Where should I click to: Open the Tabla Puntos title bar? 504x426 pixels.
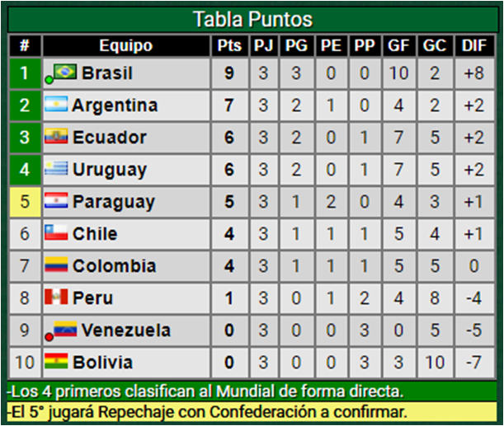pyautogui.click(x=252, y=19)
